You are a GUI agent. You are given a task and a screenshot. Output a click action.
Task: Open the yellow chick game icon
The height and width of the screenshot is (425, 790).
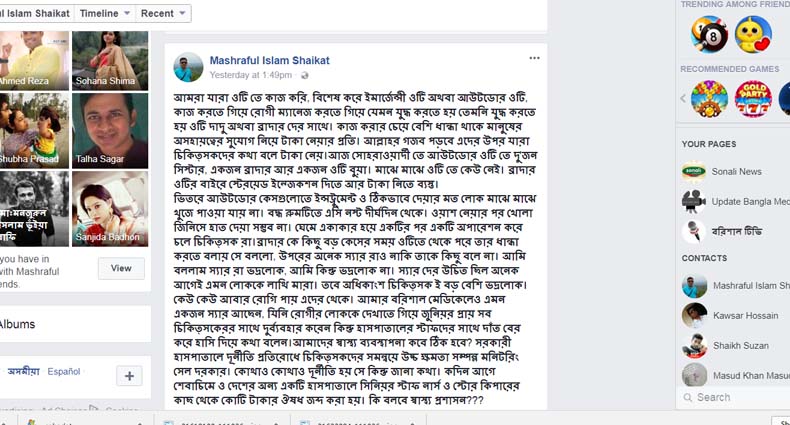point(752,34)
